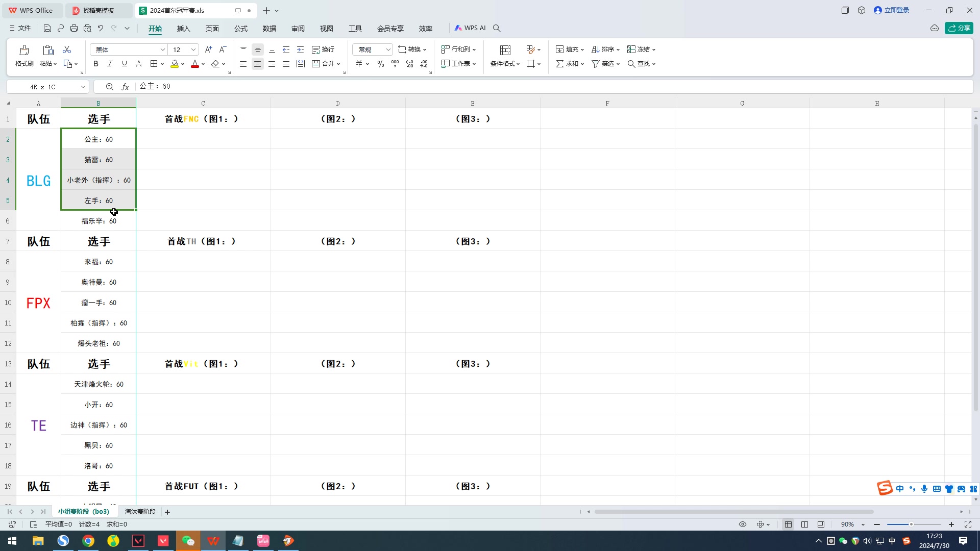Open the rows and columns (行和列) menu

[458, 49]
